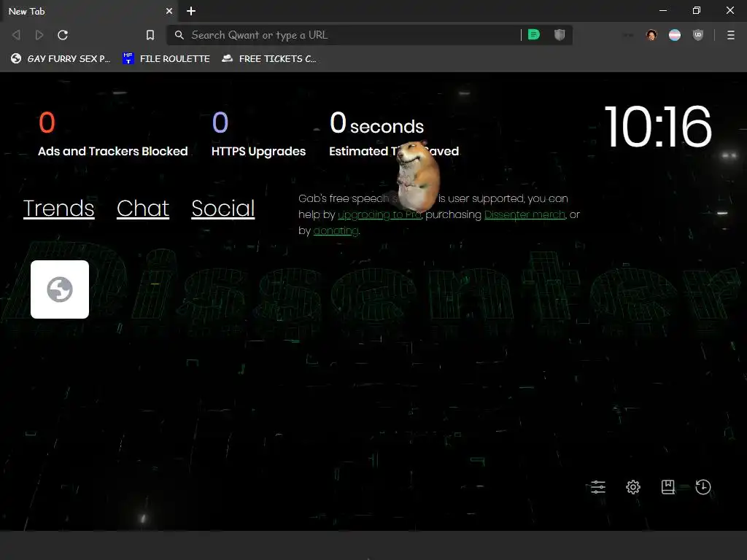Open history via the clock icon

click(x=703, y=486)
